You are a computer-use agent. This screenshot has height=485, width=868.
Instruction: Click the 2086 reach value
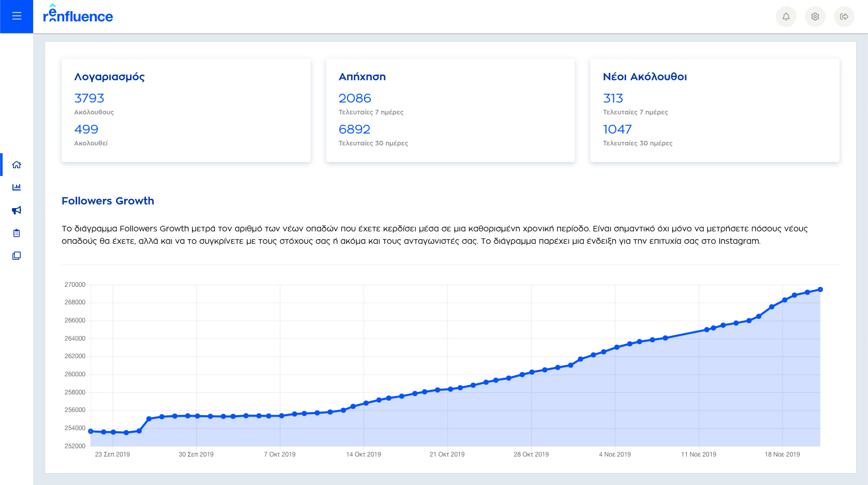pyautogui.click(x=355, y=98)
